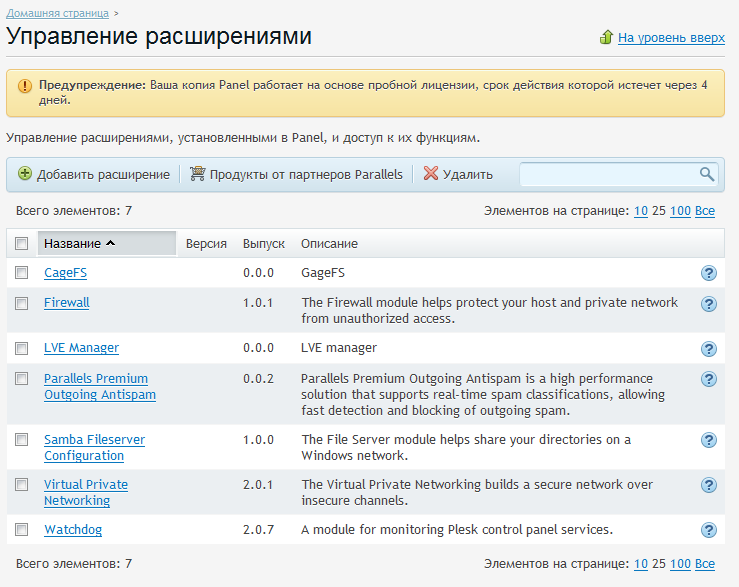Open the Virtual Private Networking link
The height and width of the screenshot is (587, 739).
(86, 492)
